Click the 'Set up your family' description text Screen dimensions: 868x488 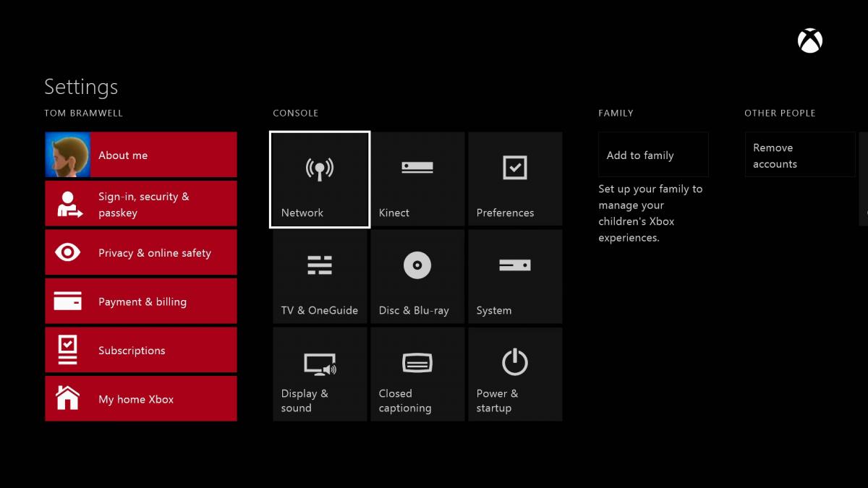point(650,213)
